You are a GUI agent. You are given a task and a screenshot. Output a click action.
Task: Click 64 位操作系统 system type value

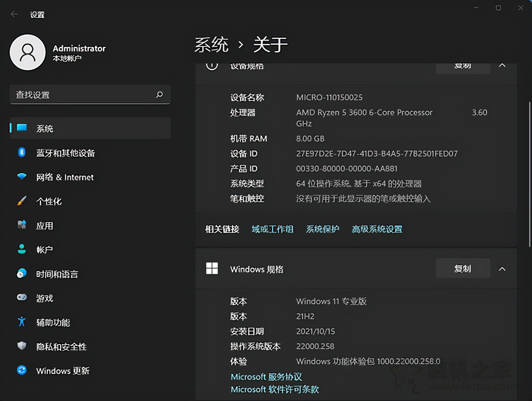359,183
